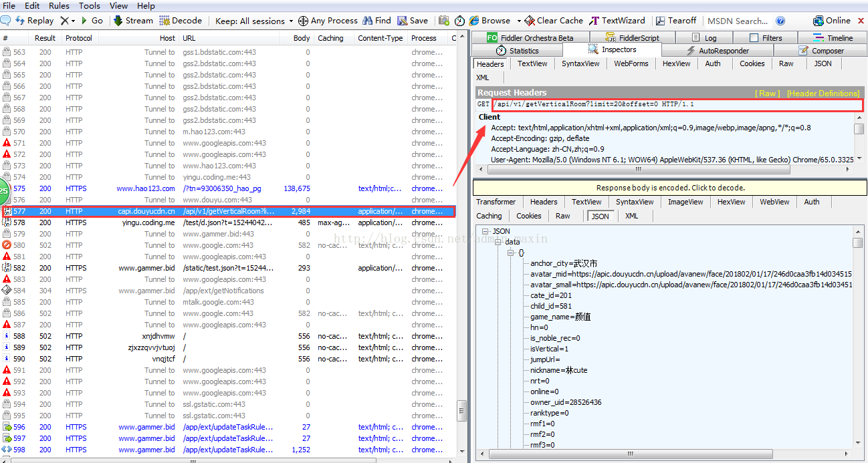868x463 pixels.
Task: Click the JSON tree vertical scrollbar thumb
Action: [x=857, y=243]
